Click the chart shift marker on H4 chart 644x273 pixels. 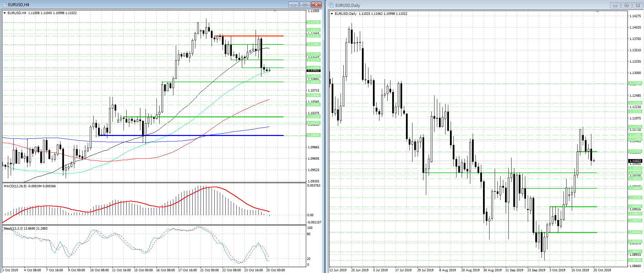coord(275,11)
